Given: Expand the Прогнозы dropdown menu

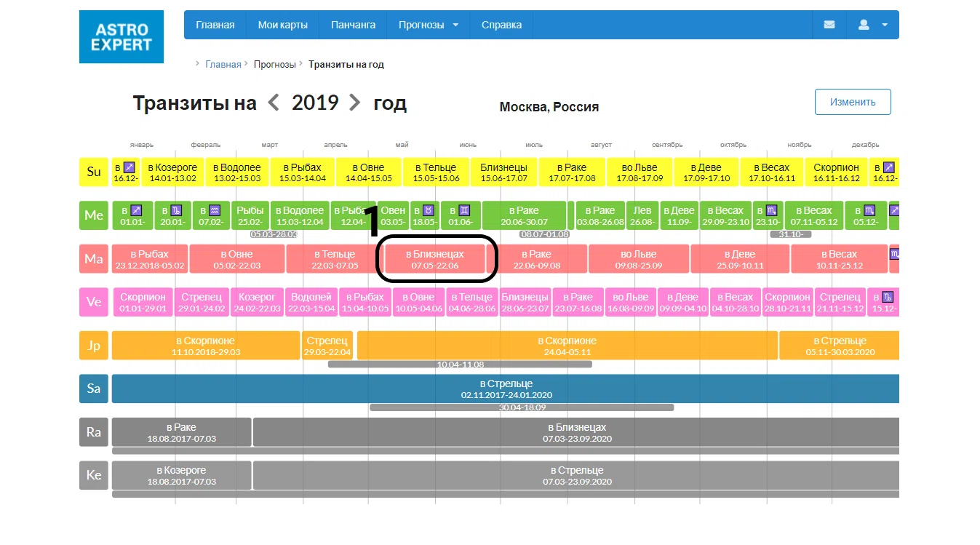Looking at the screenshot, I should pos(429,25).
